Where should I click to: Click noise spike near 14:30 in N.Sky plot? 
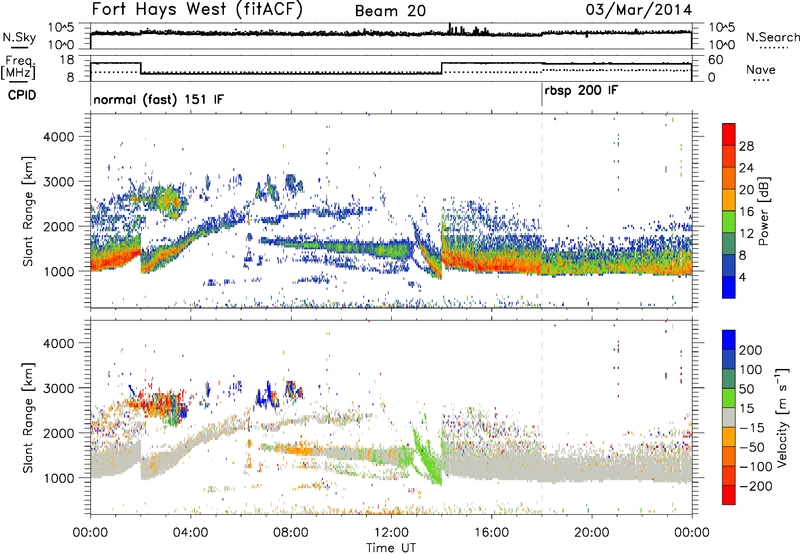(450, 29)
